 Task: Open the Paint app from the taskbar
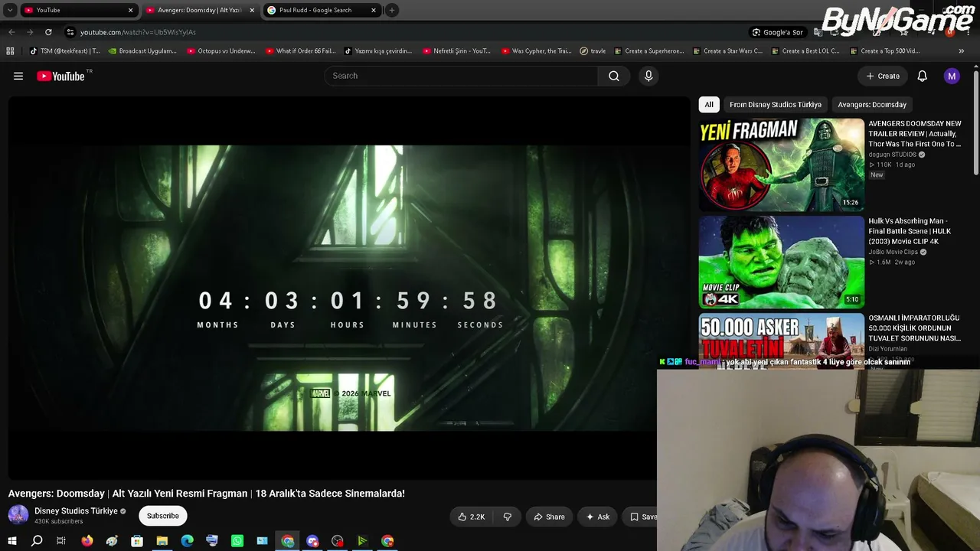pos(112,541)
